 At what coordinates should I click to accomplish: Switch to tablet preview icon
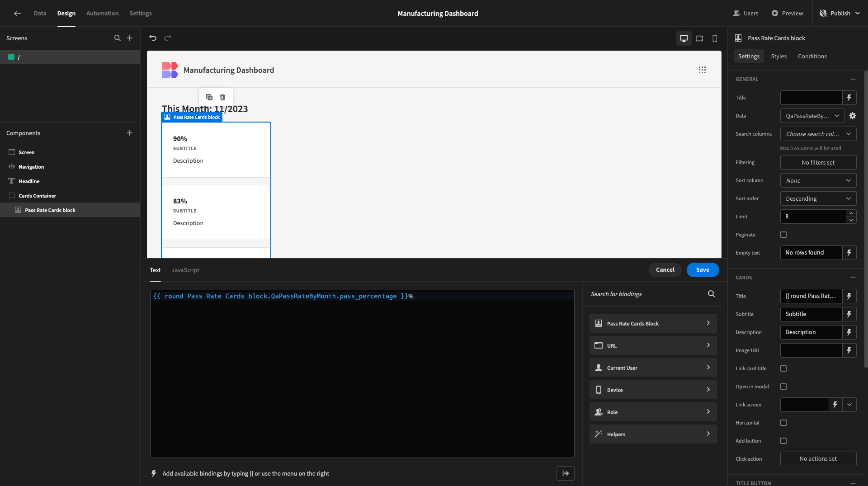coord(699,38)
